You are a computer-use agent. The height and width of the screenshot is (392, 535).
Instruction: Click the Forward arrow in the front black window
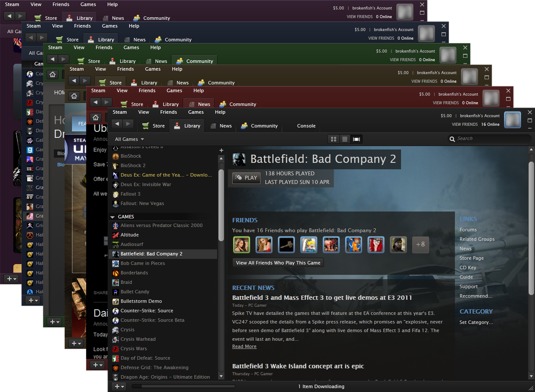click(x=128, y=124)
